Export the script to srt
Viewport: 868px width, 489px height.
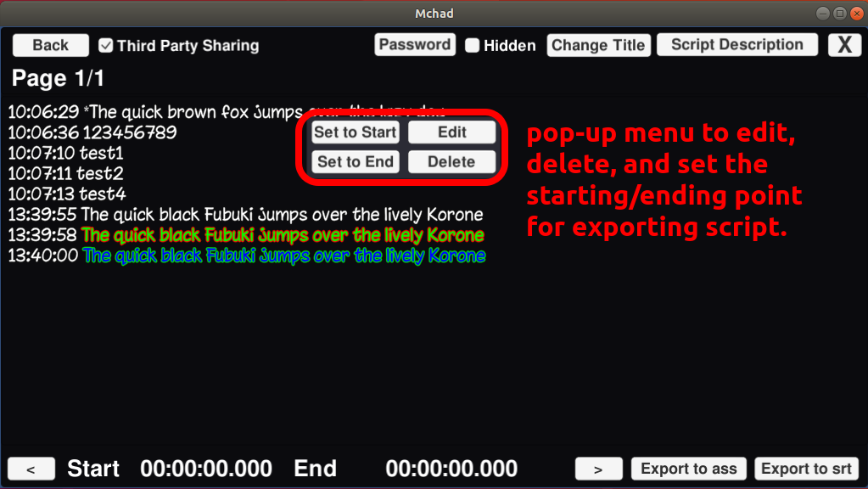(x=806, y=469)
